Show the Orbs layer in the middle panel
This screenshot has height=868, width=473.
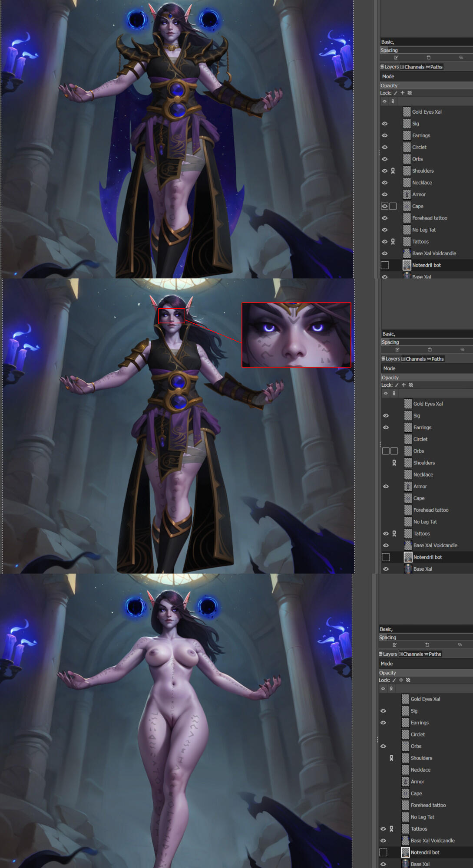(x=386, y=451)
